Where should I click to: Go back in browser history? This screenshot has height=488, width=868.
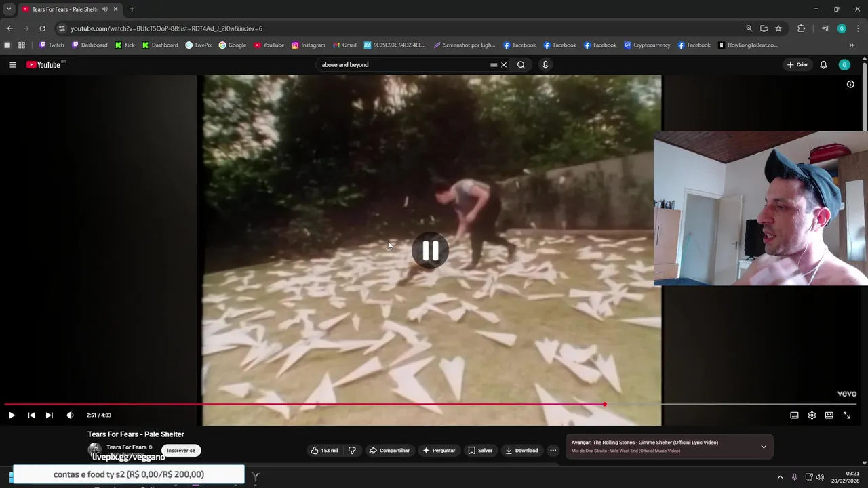(x=9, y=28)
